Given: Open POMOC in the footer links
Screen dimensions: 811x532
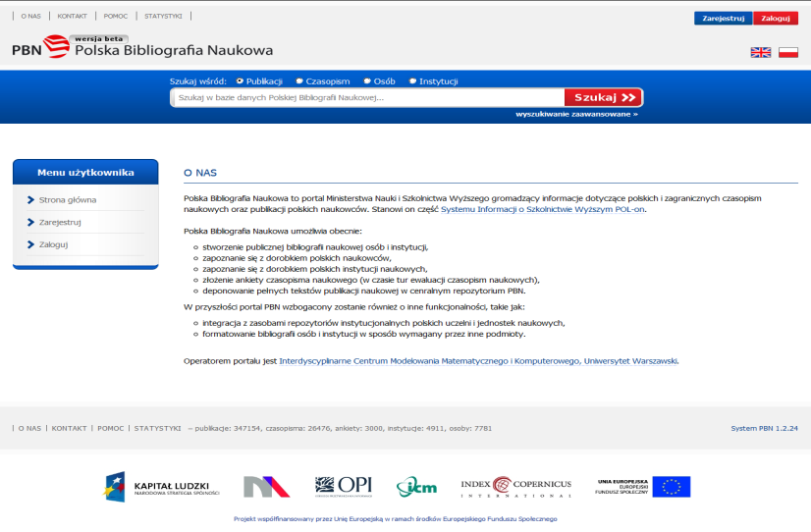Looking at the screenshot, I should (111, 428).
